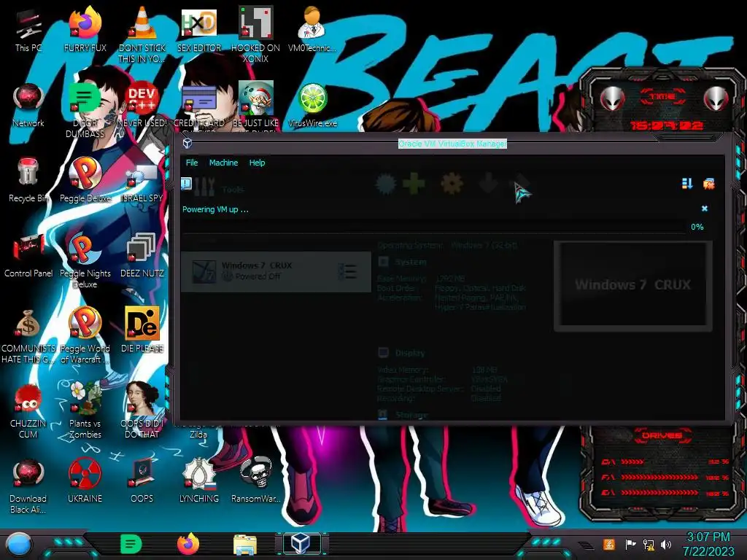The image size is (747, 560).
Task: Click the Windows 7 CRUX preview thumbnail
Action: pos(632,285)
